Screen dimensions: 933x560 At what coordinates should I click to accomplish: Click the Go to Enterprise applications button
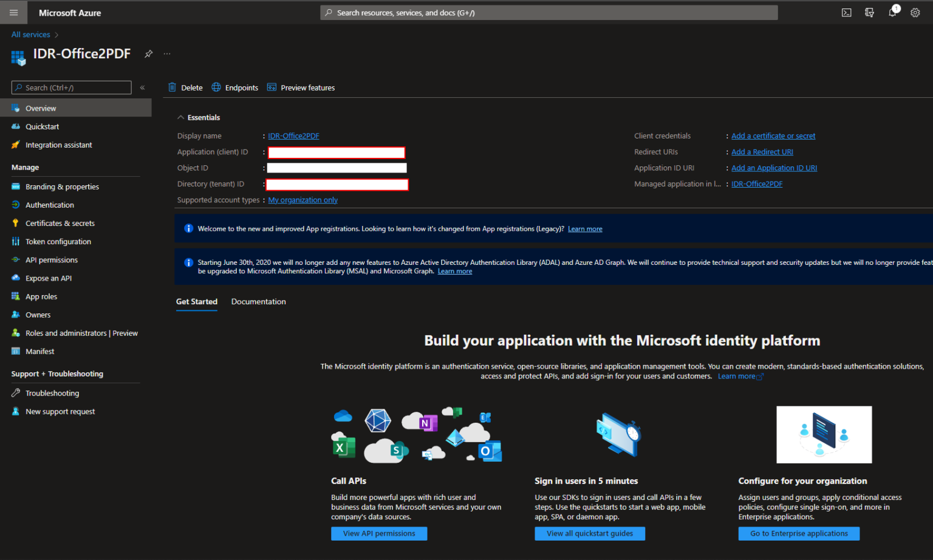pos(799,533)
